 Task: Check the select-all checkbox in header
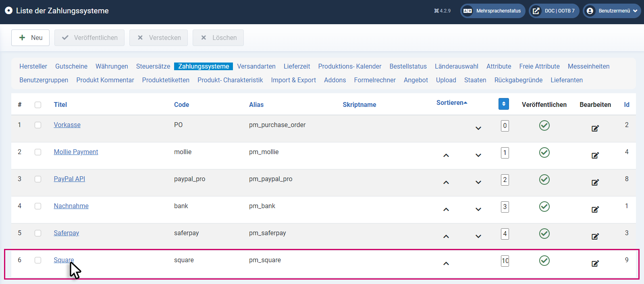click(38, 105)
